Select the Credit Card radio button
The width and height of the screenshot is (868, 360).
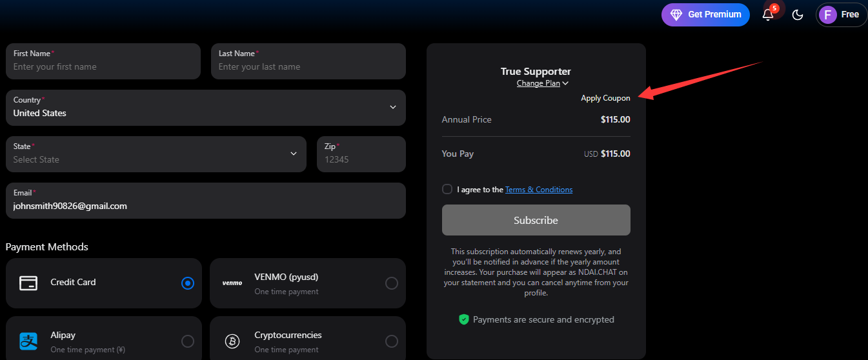pyautogui.click(x=188, y=283)
